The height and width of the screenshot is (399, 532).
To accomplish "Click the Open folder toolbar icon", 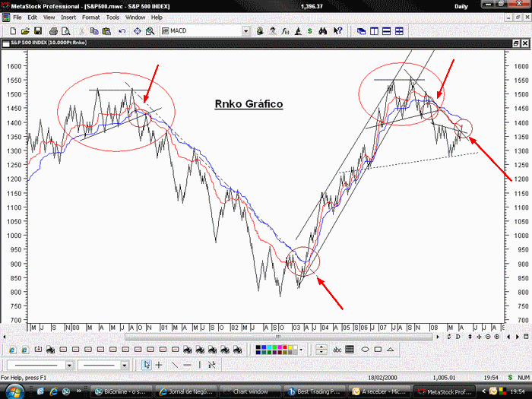I will [x=25, y=31].
